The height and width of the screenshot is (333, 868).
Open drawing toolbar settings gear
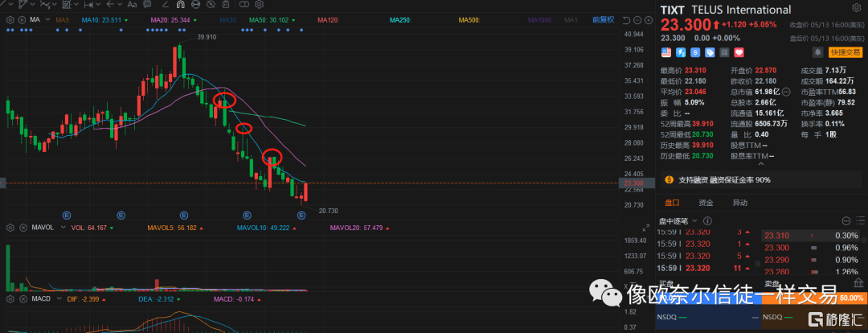coord(259,5)
